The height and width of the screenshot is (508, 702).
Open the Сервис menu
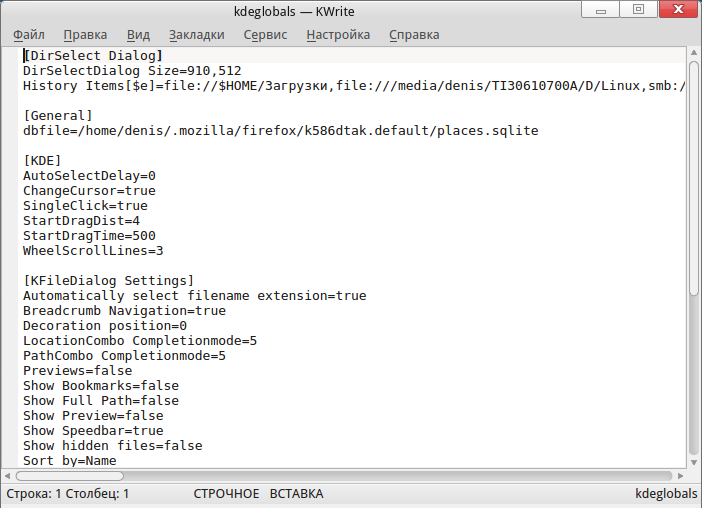pos(265,35)
